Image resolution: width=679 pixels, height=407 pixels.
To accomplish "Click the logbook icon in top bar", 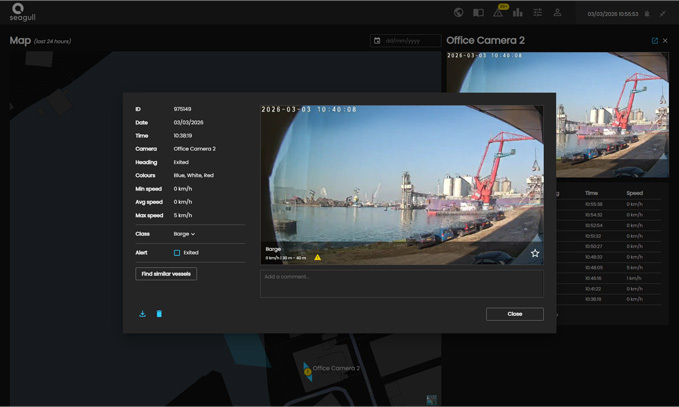I will pos(478,13).
